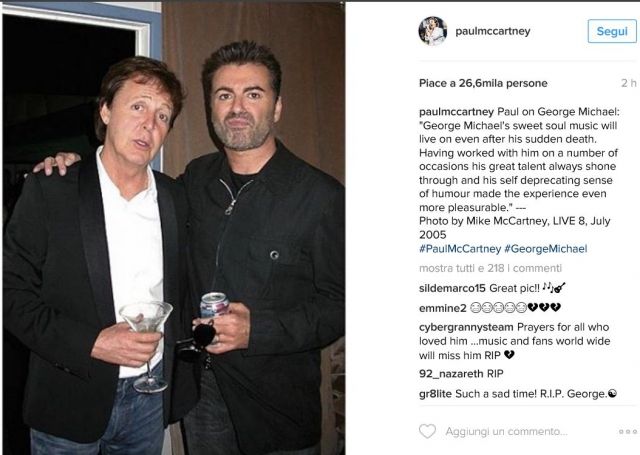Viewport: 640px width, 455px height.
Task: Open paulmccartney profile avatar picture
Action: coord(433,31)
